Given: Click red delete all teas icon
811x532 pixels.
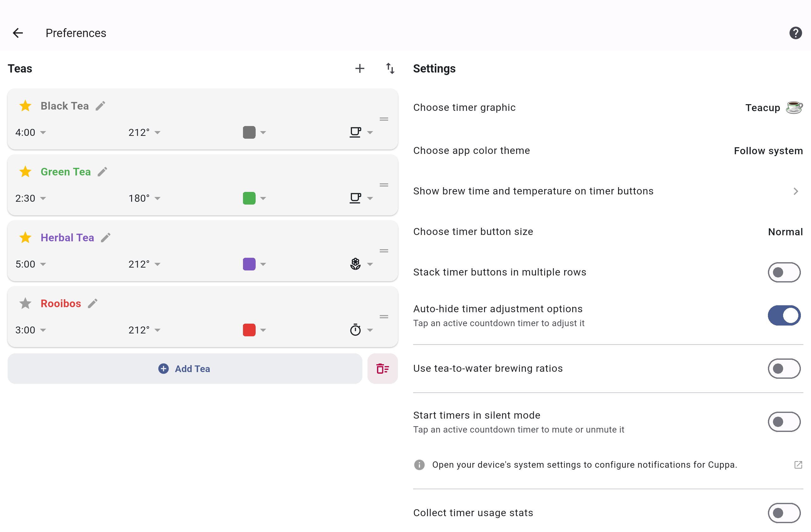Looking at the screenshot, I should [382, 369].
